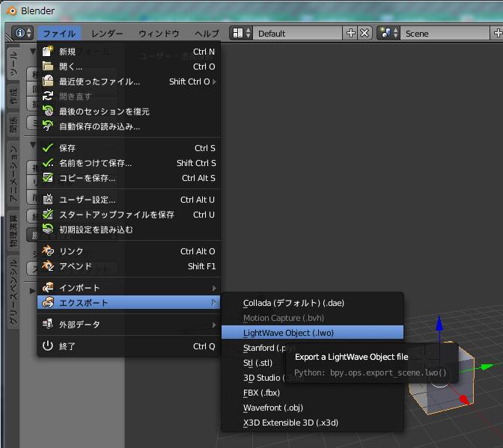The width and height of the screenshot is (503, 448).
Task: Click the red X axis manipulator arrow
Action: [x=465, y=399]
